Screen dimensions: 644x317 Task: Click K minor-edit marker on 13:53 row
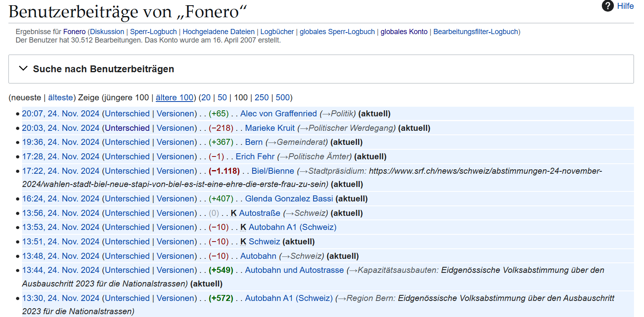pos(243,227)
